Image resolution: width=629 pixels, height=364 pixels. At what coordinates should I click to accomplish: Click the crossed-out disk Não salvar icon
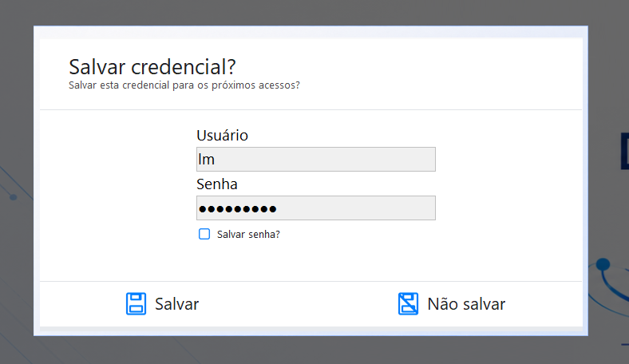pyautogui.click(x=408, y=304)
